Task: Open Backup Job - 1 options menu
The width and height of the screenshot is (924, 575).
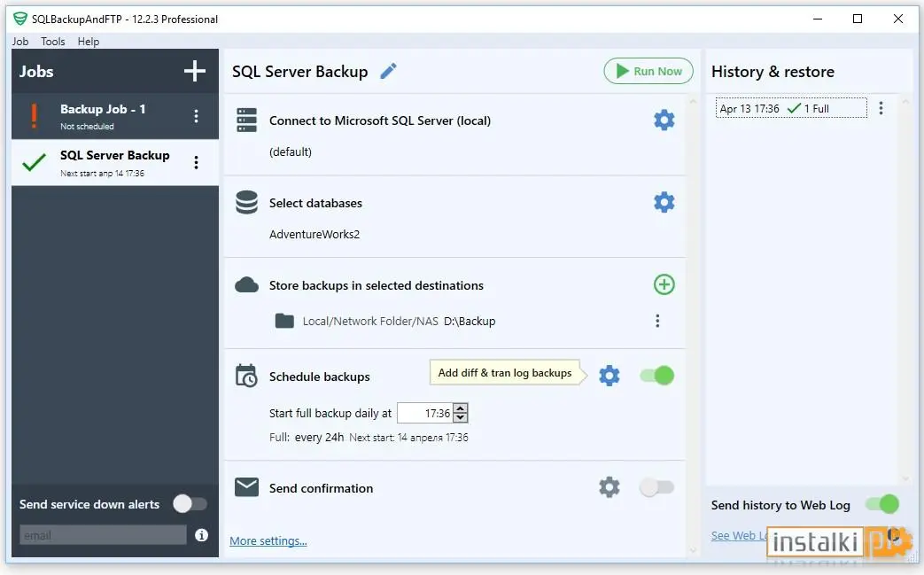Action: tap(197, 116)
